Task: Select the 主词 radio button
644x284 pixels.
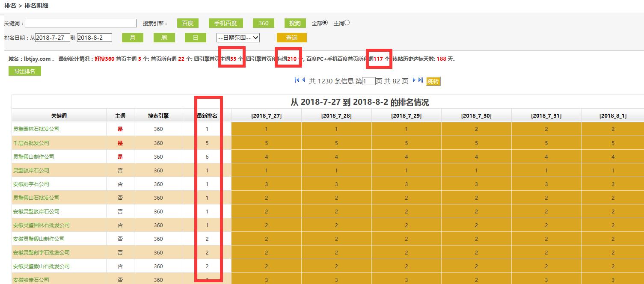Action: coord(347,23)
